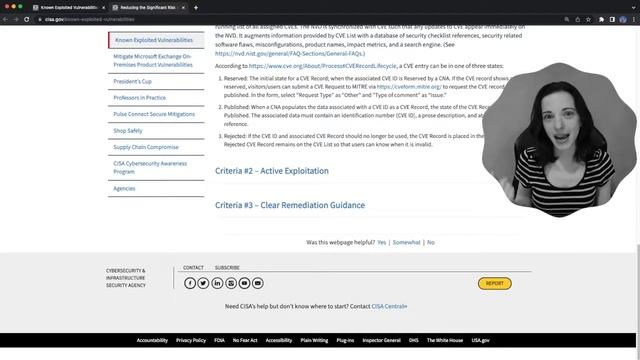Image resolution: width=640 pixels, height=360 pixels.
Task: Open the No Fear Act footer link
Action: click(x=245, y=340)
